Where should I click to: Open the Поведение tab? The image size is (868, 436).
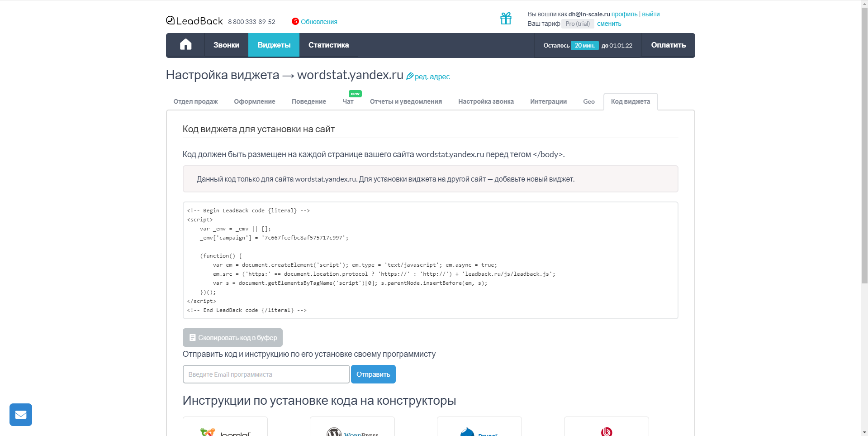309,101
